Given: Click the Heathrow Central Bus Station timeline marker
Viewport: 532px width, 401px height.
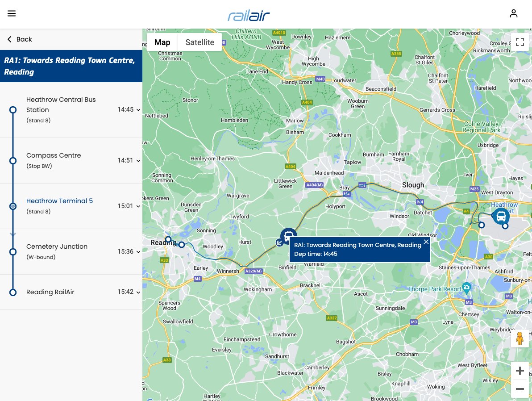Looking at the screenshot, I should (13, 110).
